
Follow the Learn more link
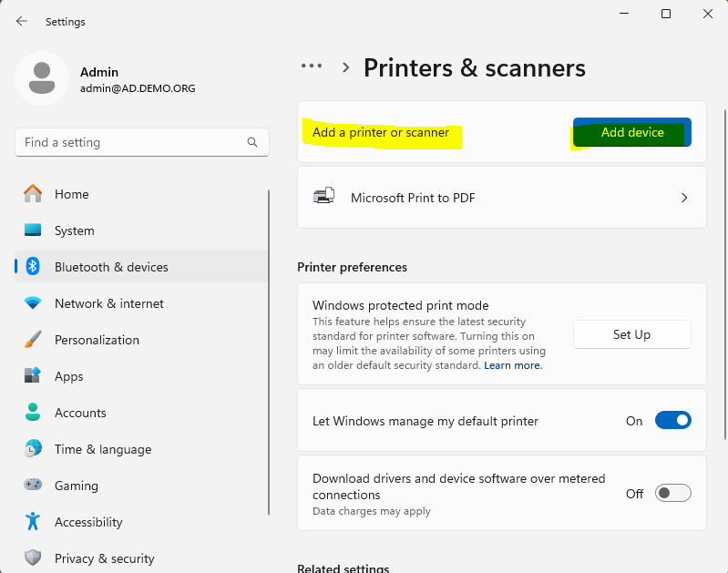[x=513, y=365]
